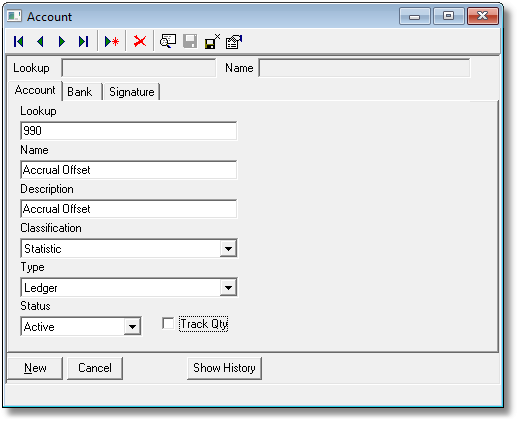Go to the previous record
The image size is (518, 422).
tap(40, 42)
